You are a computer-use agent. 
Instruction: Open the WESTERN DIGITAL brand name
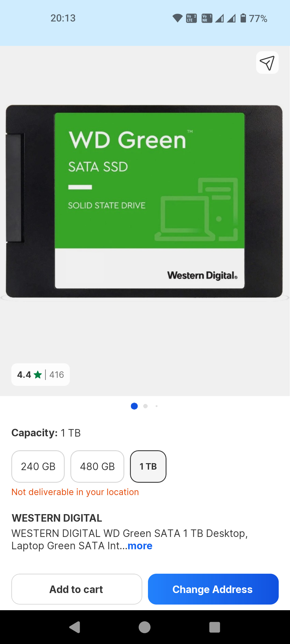[x=57, y=518]
